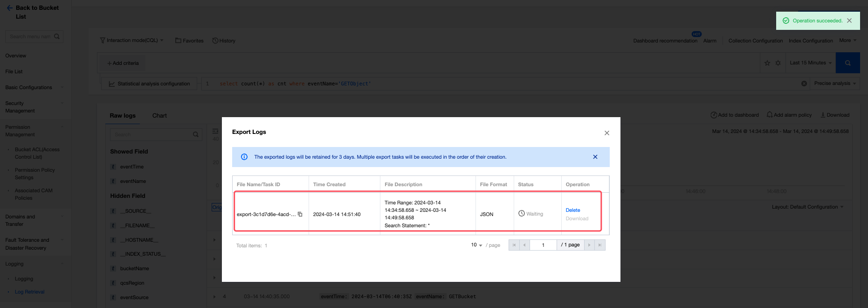This screenshot has width=868, height=308.
Task: Dismiss the log retention info banner
Action: pyautogui.click(x=595, y=157)
